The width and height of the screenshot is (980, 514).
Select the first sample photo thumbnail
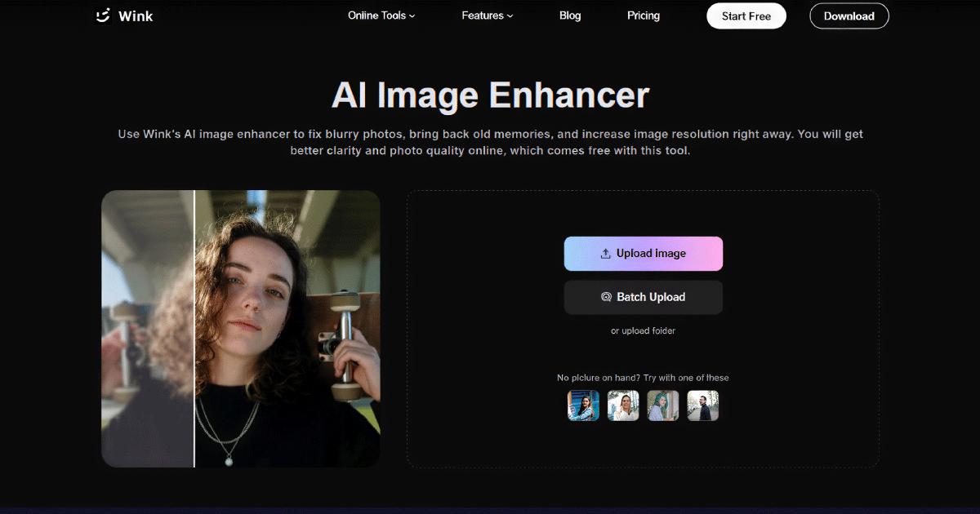[x=583, y=405]
